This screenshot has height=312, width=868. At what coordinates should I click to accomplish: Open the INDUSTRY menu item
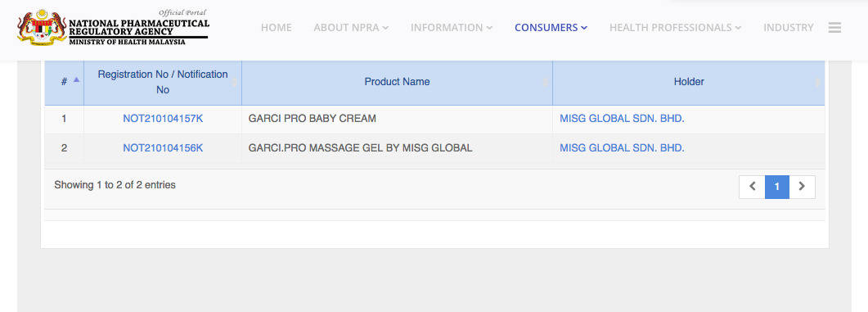789,27
